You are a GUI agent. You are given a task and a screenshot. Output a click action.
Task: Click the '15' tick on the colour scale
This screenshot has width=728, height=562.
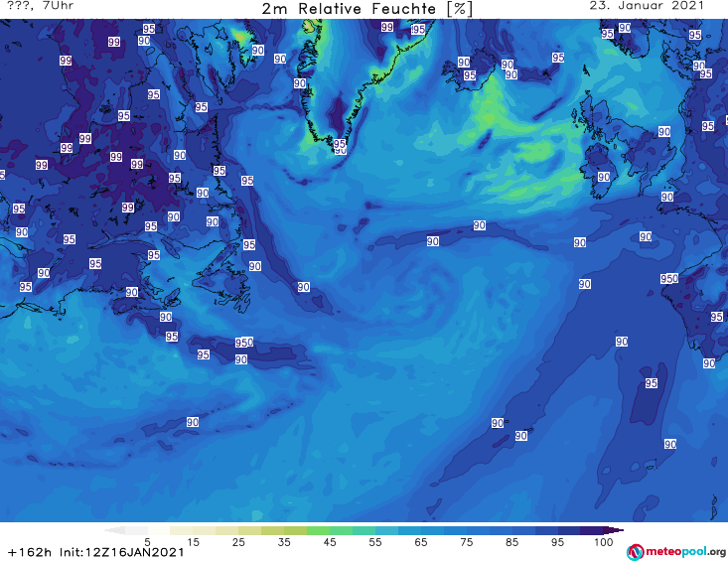pyautogui.click(x=193, y=542)
